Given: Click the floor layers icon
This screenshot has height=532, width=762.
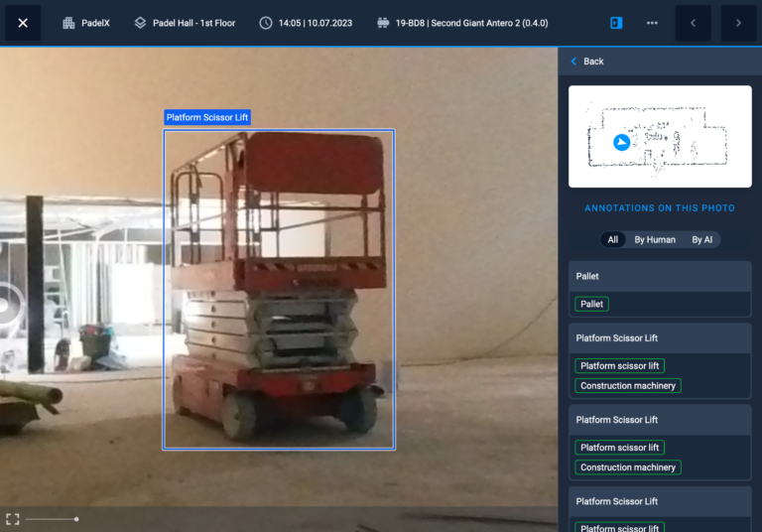Looking at the screenshot, I should coord(140,23).
